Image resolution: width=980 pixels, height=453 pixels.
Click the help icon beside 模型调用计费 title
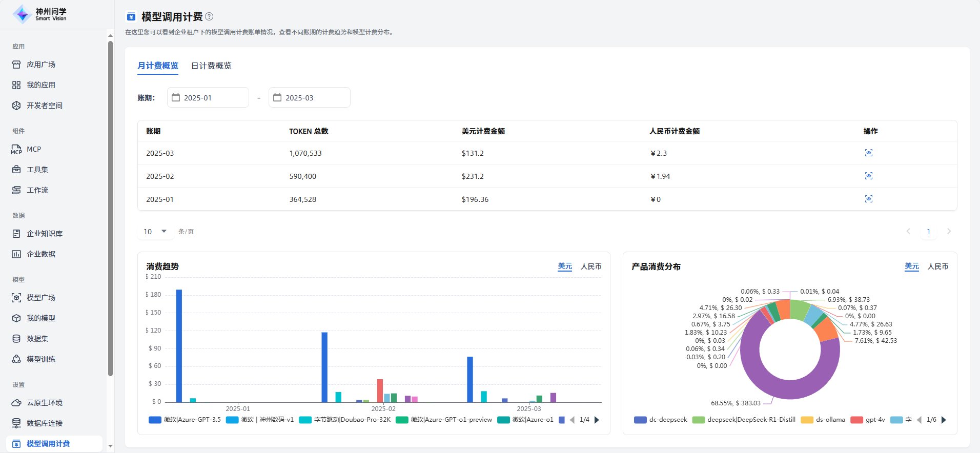click(209, 16)
